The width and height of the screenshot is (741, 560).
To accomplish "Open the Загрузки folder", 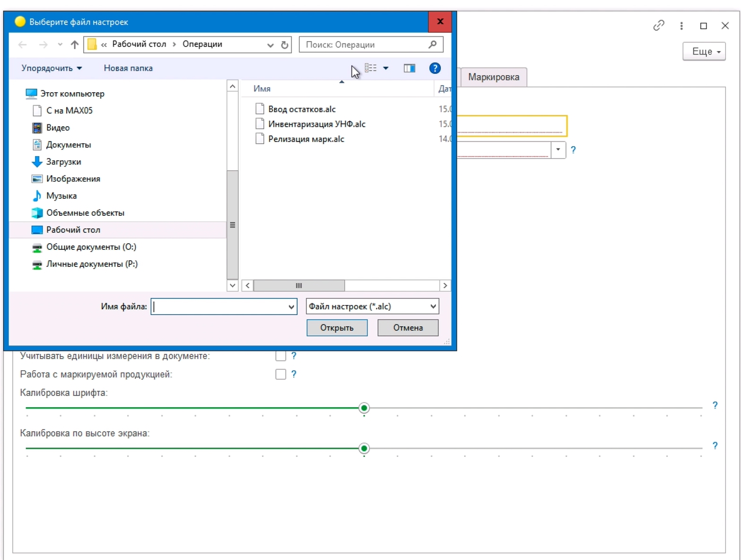I will click(56, 162).
